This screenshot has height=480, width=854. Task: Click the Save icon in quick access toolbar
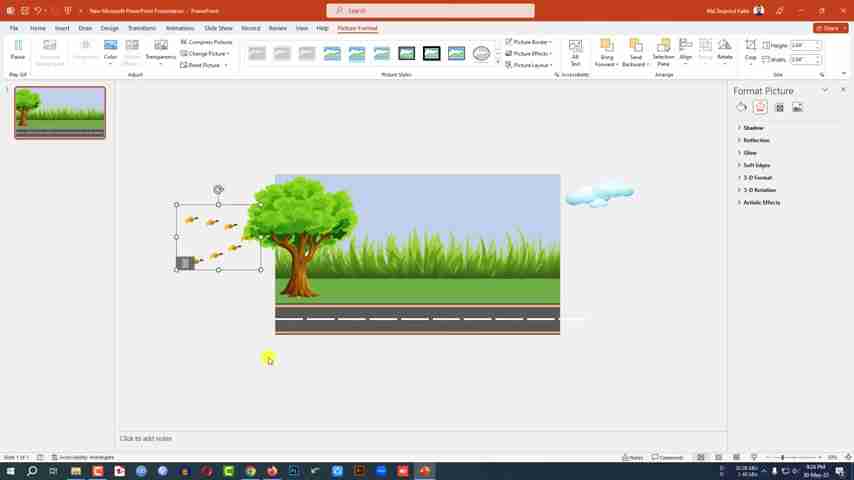point(25,10)
